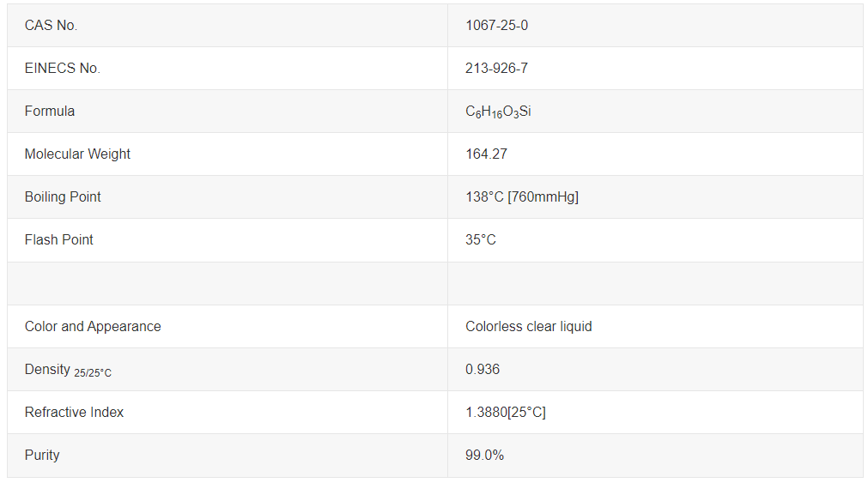The width and height of the screenshot is (868, 483).
Task: Click the "Color and Appearance" label
Action: [x=93, y=327]
